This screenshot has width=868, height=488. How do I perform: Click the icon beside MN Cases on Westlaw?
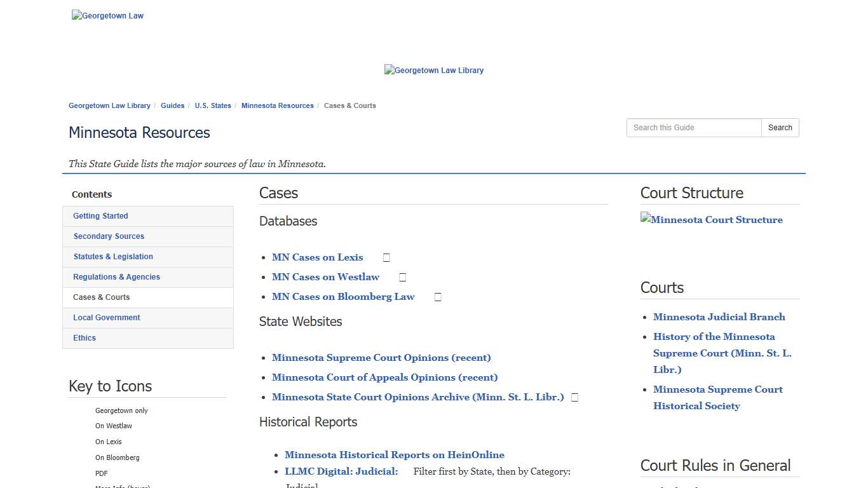tap(402, 276)
